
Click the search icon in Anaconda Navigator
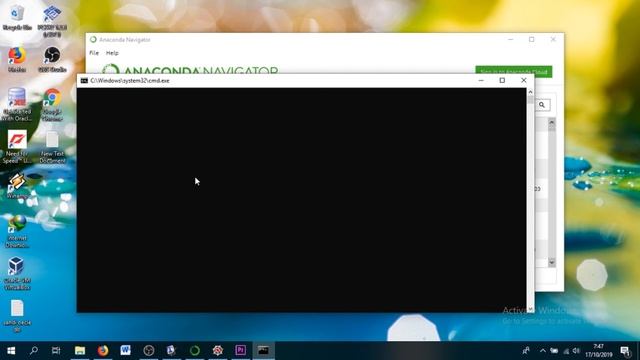(x=542, y=105)
